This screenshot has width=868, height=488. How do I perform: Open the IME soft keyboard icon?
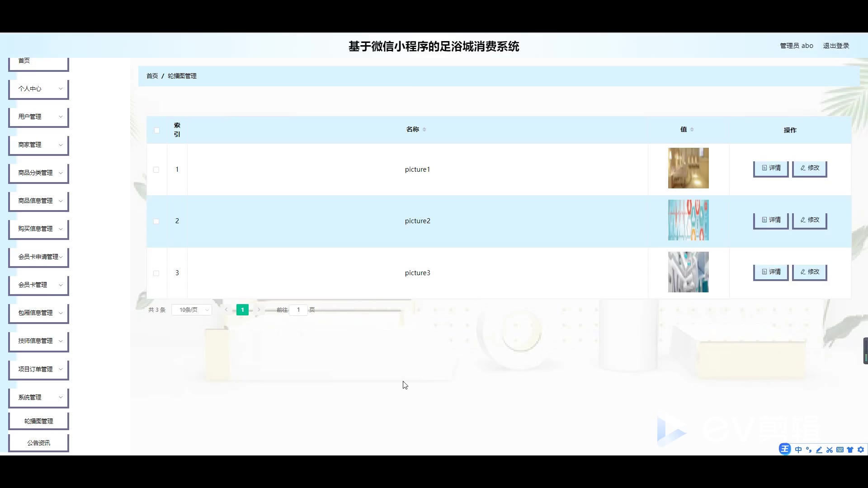840,450
